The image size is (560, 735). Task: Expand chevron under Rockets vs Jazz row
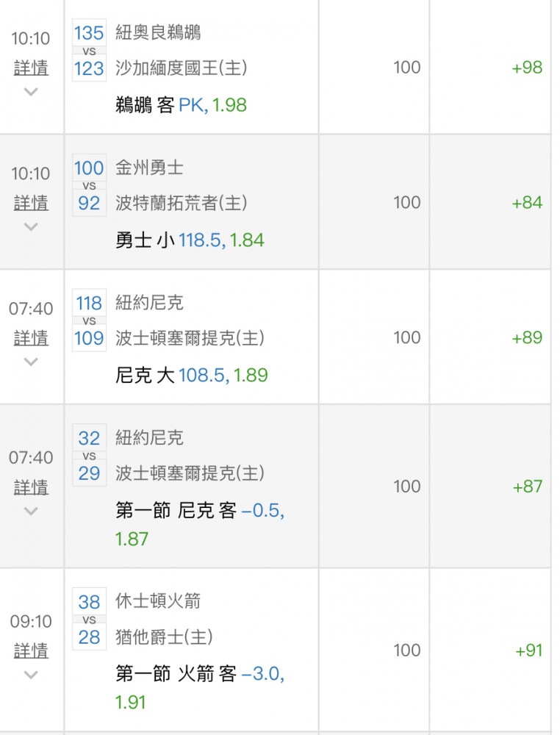(31, 675)
